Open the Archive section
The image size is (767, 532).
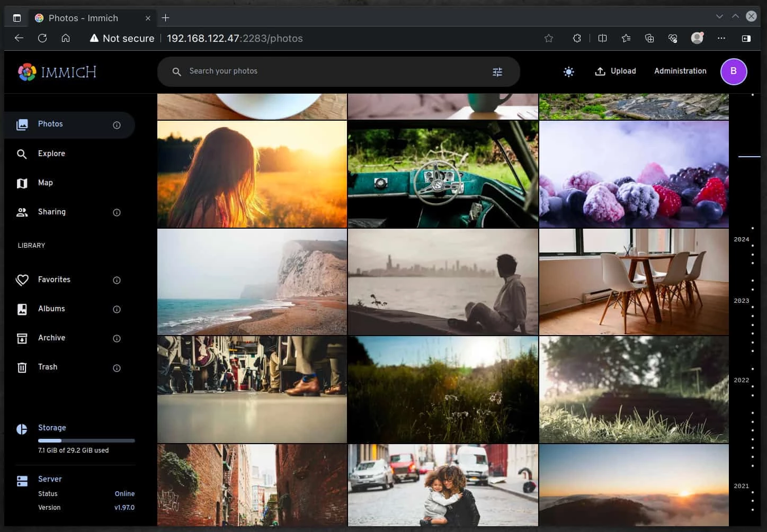[69, 338]
